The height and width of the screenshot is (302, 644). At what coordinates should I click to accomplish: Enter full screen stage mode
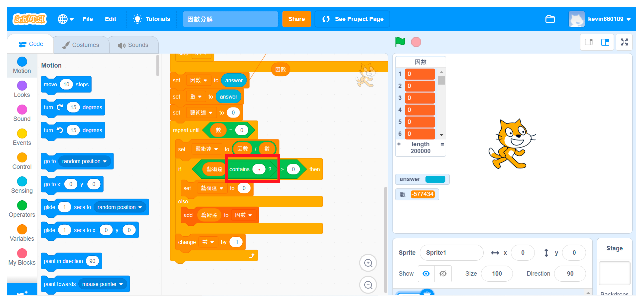(624, 42)
